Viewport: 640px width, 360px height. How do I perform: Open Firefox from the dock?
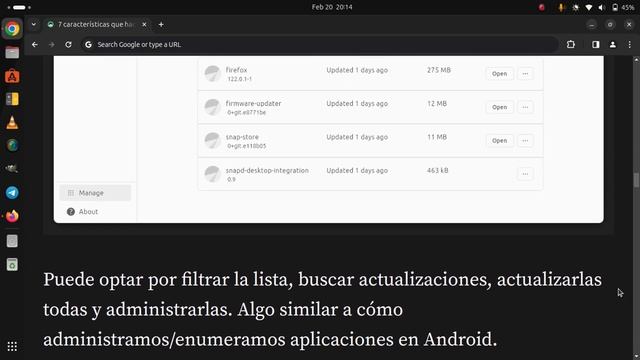pyautogui.click(x=12, y=216)
